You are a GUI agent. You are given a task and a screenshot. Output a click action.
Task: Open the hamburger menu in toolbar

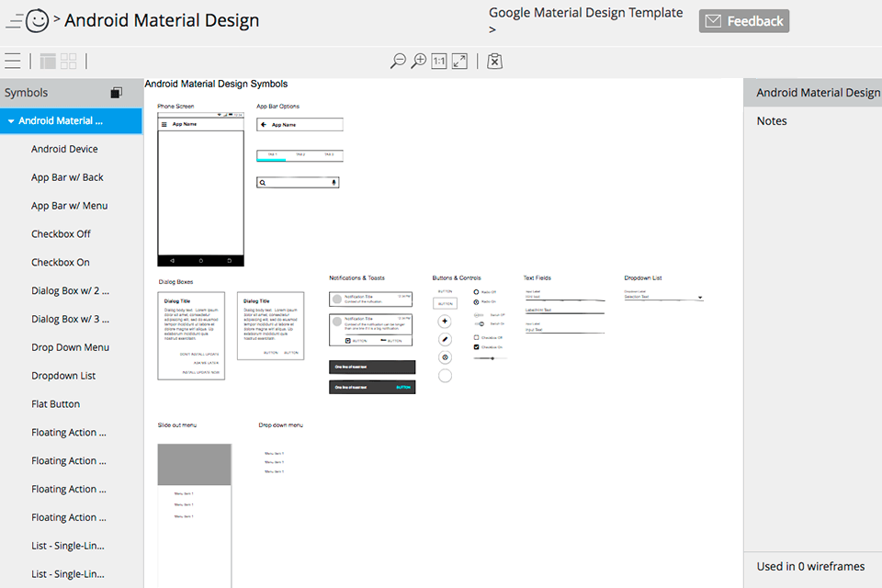coord(12,61)
